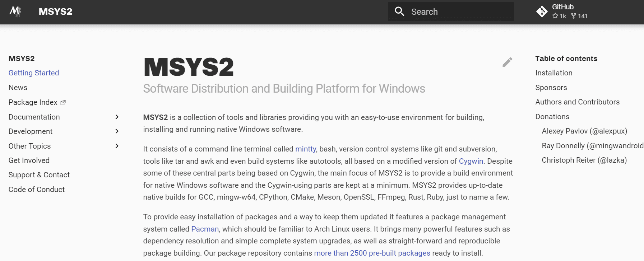Click the GitHub forks count 141
The width and height of the screenshot is (644, 261).
(579, 16)
